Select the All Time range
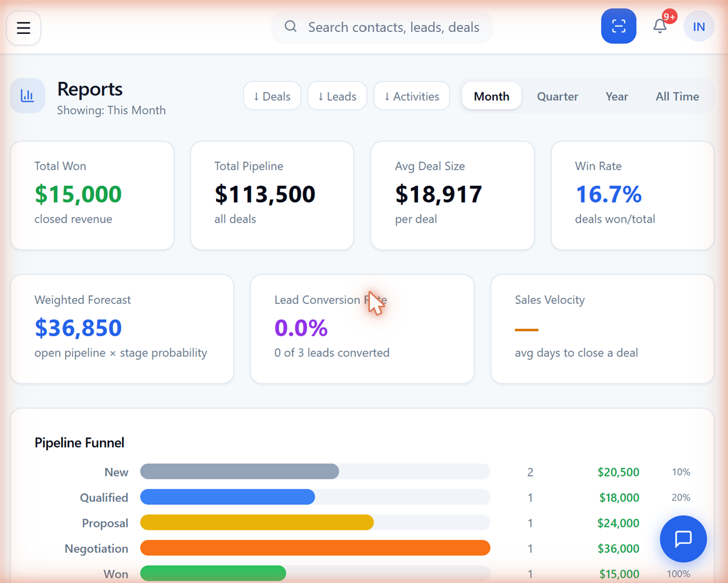The height and width of the screenshot is (583, 728). [677, 96]
